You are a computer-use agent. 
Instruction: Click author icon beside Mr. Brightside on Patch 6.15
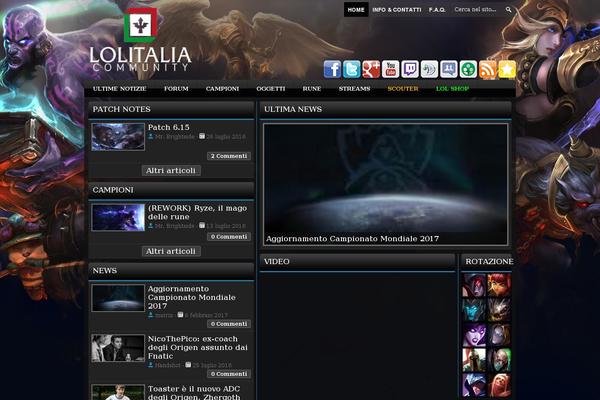tap(151, 136)
